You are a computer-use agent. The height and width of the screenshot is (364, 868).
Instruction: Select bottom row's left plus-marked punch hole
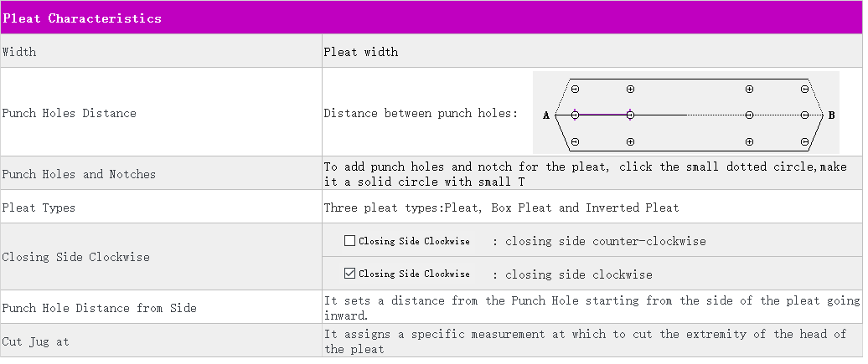[x=630, y=141]
